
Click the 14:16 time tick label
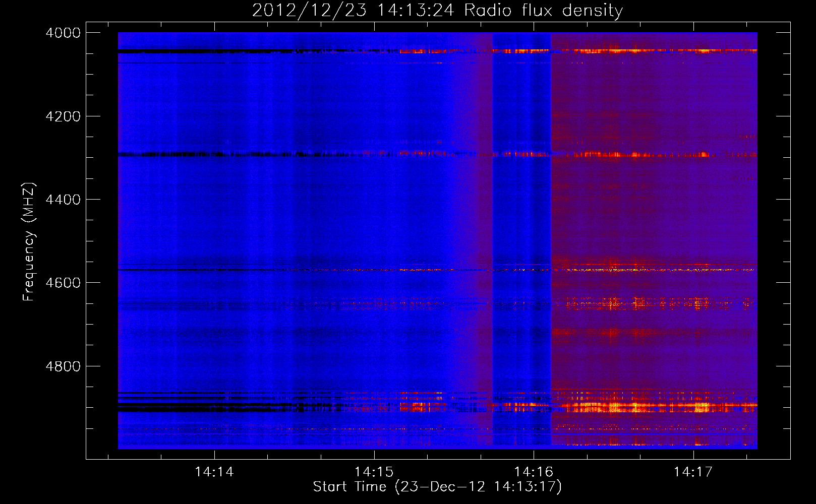pyautogui.click(x=534, y=472)
